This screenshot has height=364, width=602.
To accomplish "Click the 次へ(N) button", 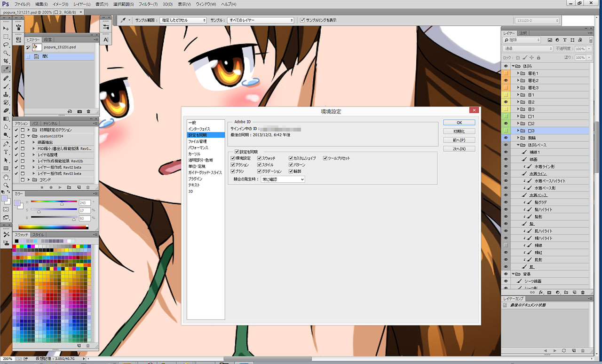I will [459, 149].
